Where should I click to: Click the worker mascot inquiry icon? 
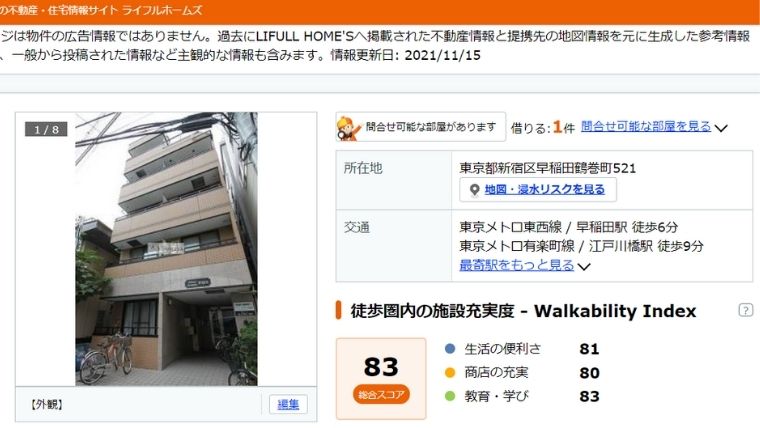[x=349, y=128]
